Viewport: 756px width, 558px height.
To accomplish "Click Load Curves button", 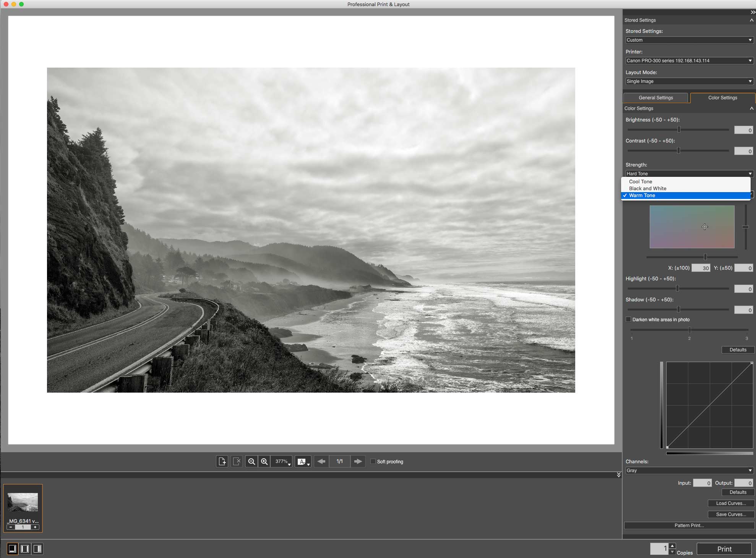I will (x=731, y=503).
